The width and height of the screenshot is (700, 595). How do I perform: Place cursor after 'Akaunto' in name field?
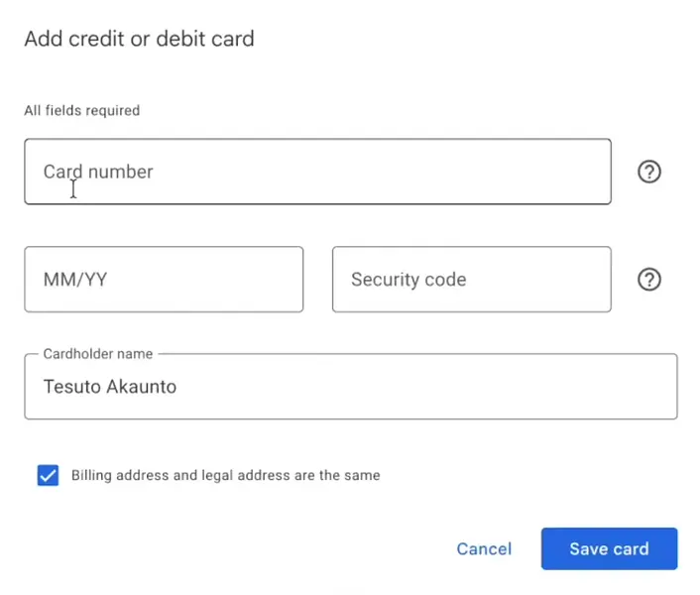[178, 387]
